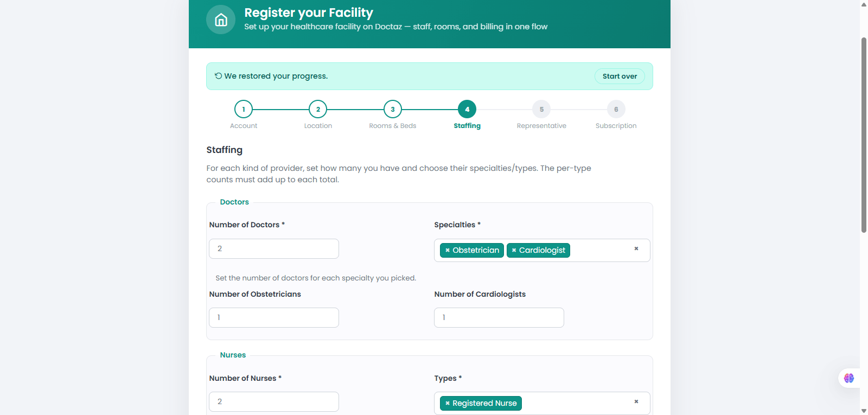Viewport: 868px width, 415px height.
Task: Jump to step 5 Representative
Action: [x=541, y=110]
